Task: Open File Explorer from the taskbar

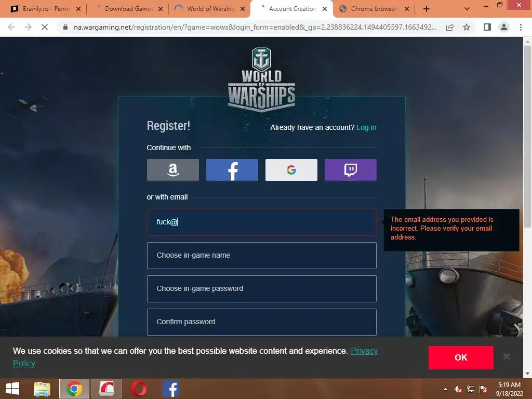Action: click(42, 389)
